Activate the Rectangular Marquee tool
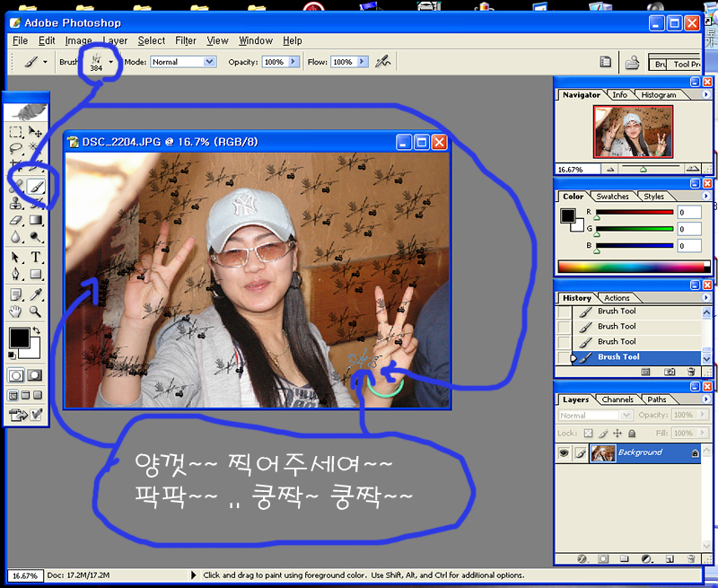 (16, 133)
